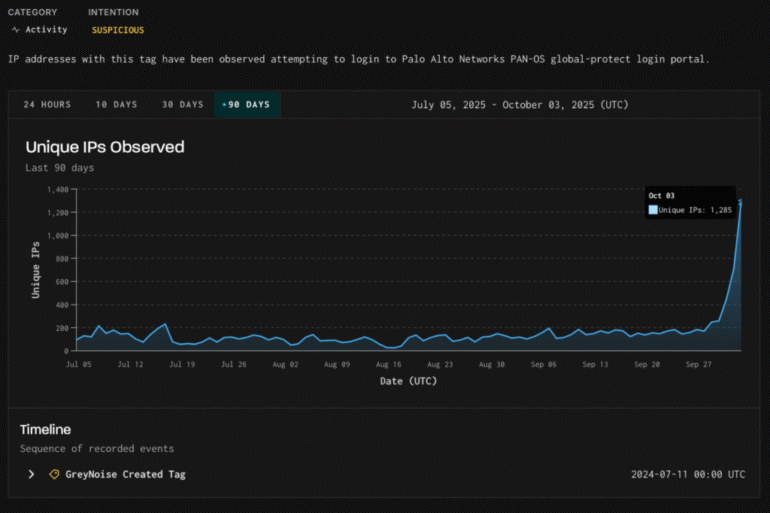Click the chart peak at Oct 03
The height and width of the screenshot is (513, 770).
coord(741,201)
